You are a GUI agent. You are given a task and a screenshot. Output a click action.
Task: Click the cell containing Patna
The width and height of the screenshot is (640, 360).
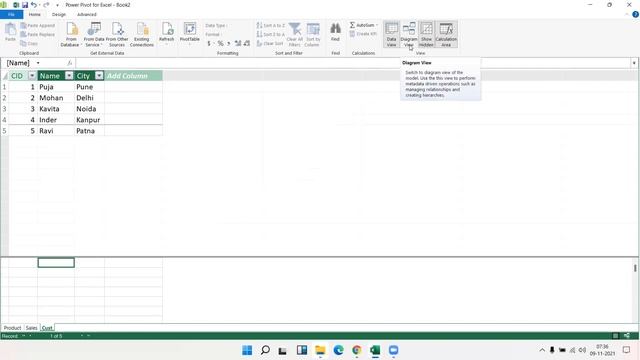(89, 131)
